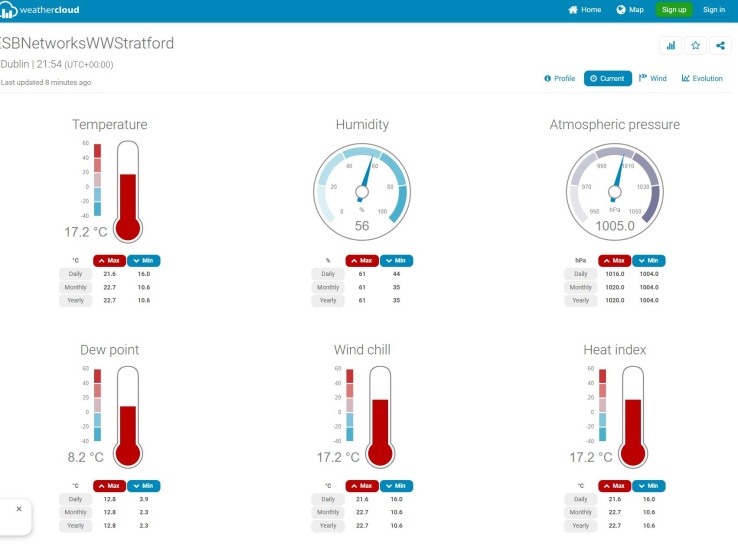Open the Home navigation link

click(585, 9)
